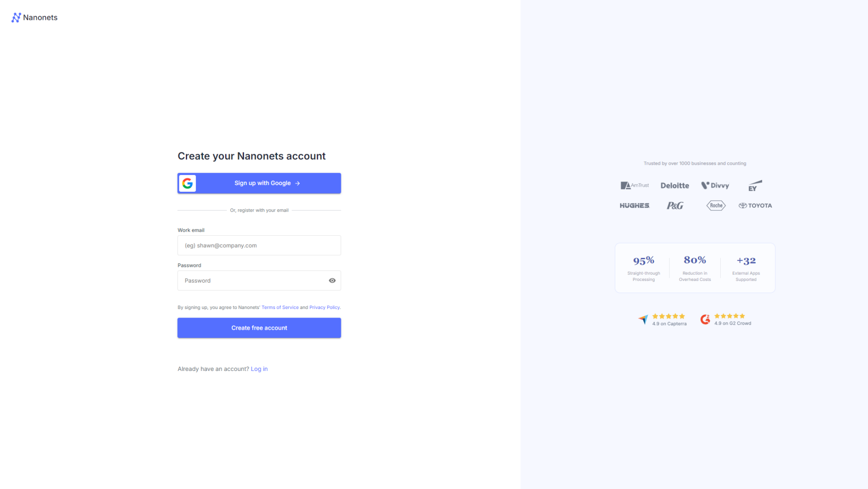
Task: Follow the Log in link
Action: 259,369
